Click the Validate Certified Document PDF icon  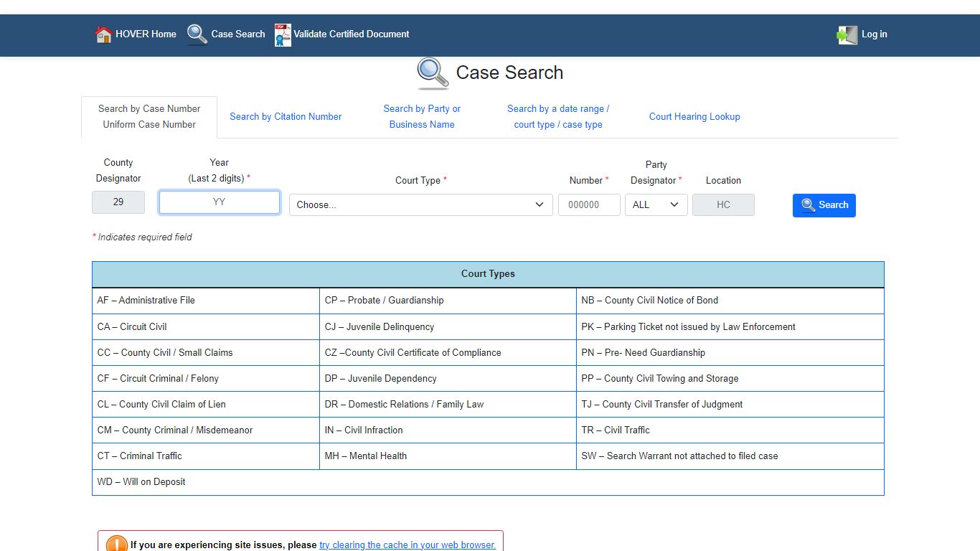coord(283,34)
